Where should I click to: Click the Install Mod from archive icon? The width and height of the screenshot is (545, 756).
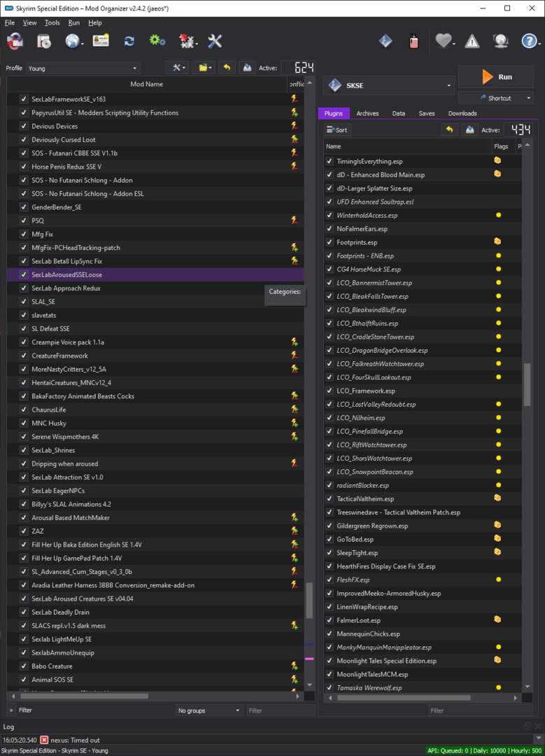[44, 41]
